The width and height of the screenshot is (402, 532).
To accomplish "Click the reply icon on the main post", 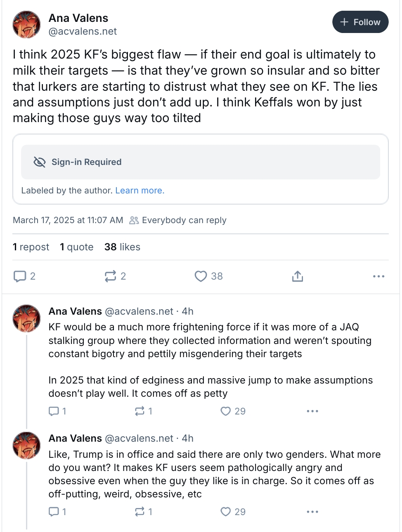I will [20, 276].
